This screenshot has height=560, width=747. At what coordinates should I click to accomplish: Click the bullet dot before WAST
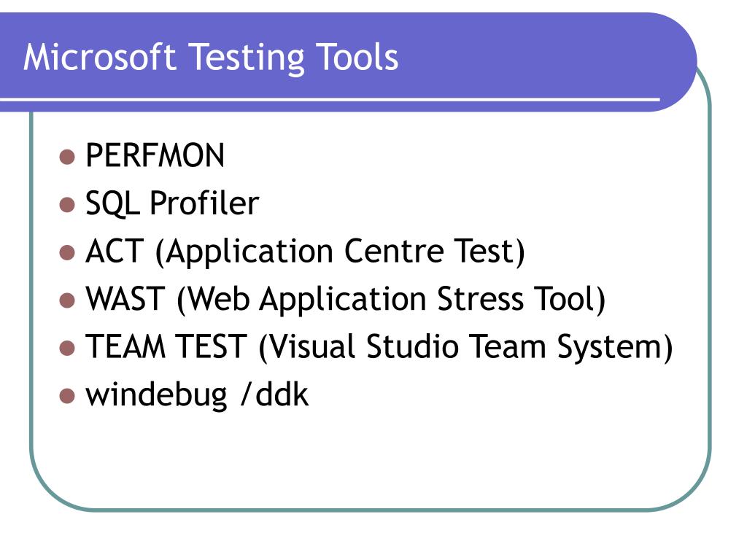[67, 300]
